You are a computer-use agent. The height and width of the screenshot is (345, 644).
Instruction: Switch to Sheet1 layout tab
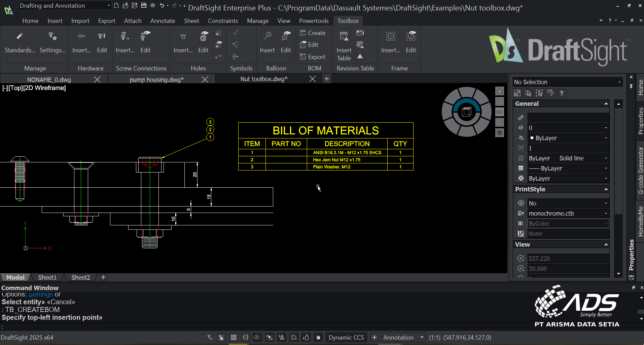click(47, 277)
